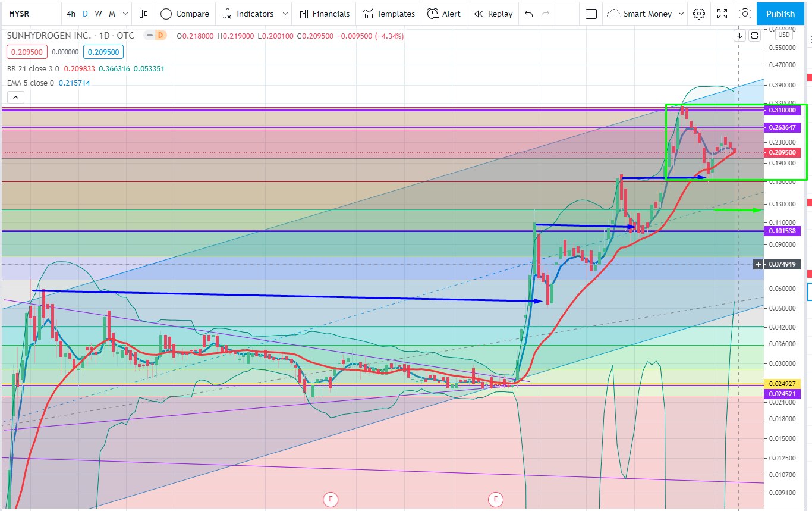Click the Compare symbol button
Image resolution: width=812 pixels, height=511 pixels.
pyautogui.click(x=185, y=14)
